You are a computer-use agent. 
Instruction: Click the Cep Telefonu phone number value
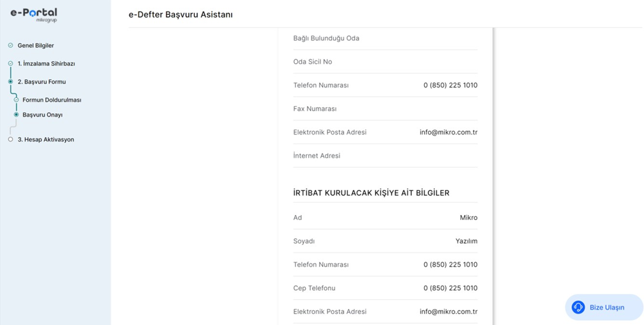tap(450, 288)
